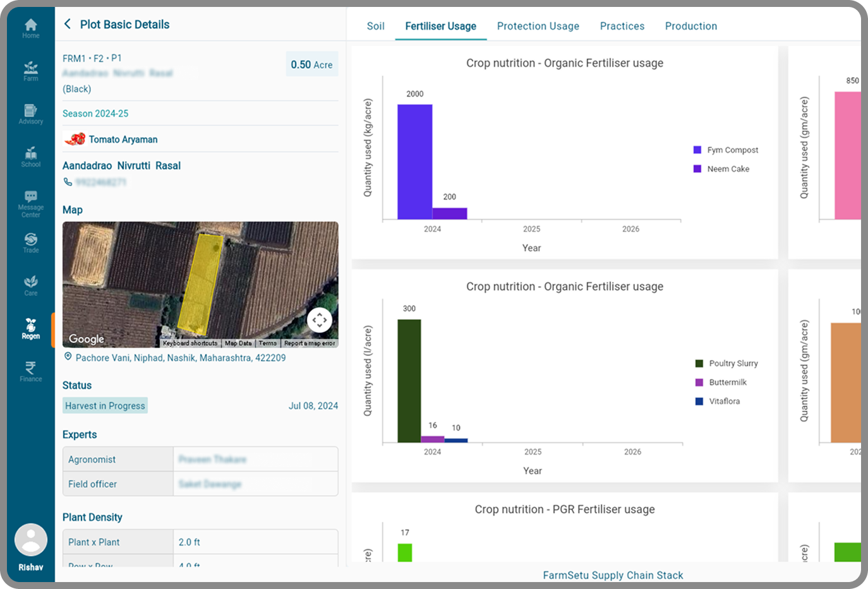Open the Production tab
The height and width of the screenshot is (589, 868).
pyautogui.click(x=690, y=26)
